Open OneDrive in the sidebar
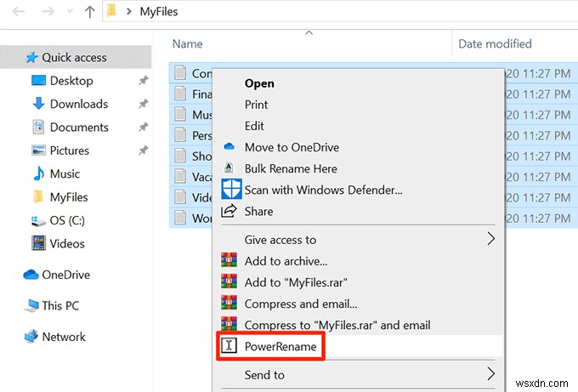 pos(66,275)
